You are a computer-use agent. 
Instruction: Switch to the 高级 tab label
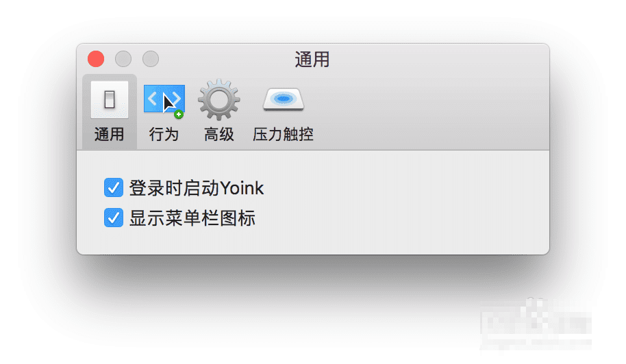pos(218,134)
